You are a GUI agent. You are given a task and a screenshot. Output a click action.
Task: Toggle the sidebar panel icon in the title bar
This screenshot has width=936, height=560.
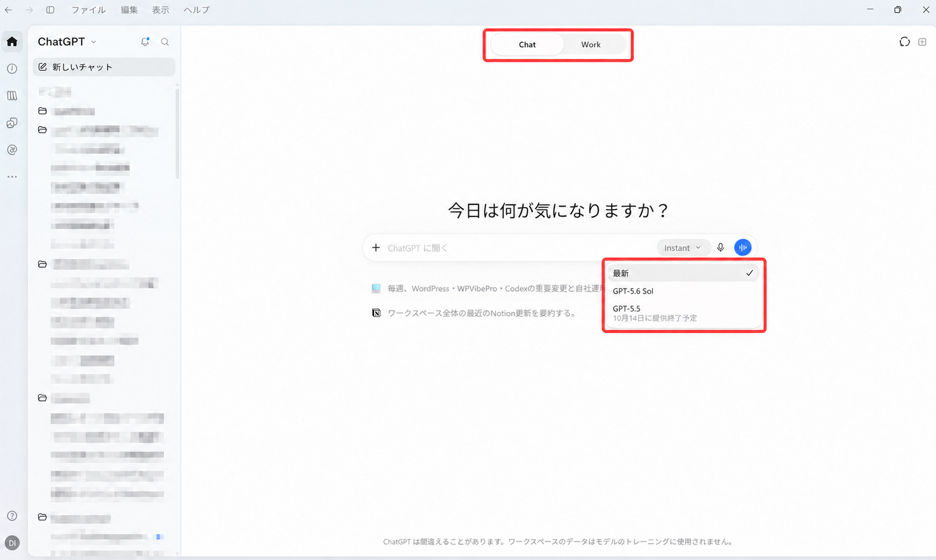pyautogui.click(x=50, y=10)
